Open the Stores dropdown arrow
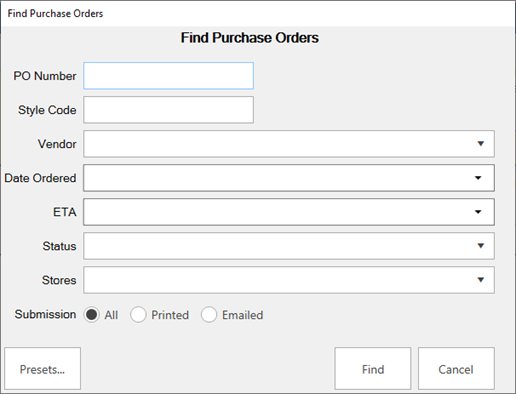 (x=480, y=280)
